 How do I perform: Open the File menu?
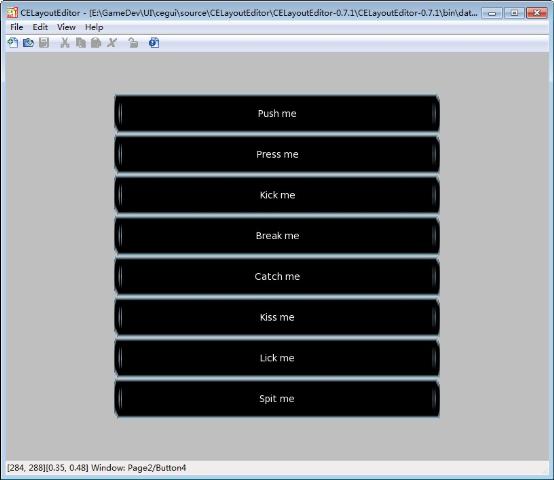[17, 27]
